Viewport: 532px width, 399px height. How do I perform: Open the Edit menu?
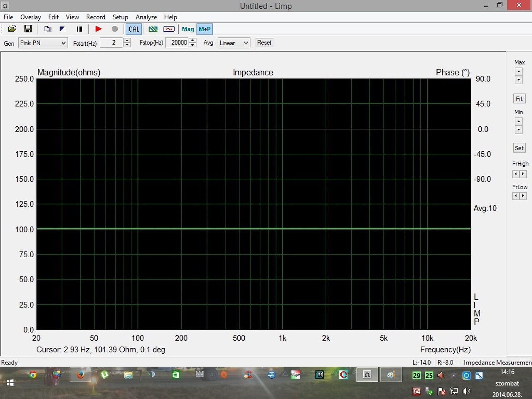53,17
